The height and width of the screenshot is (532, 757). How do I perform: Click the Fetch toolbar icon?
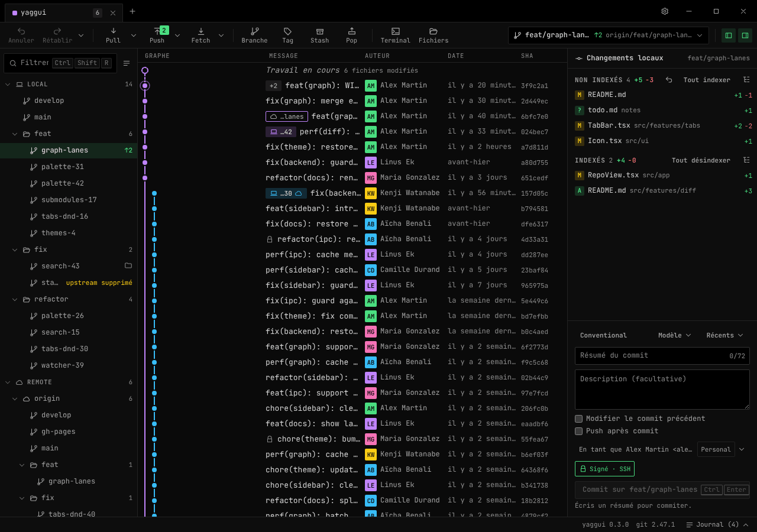click(200, 35)
